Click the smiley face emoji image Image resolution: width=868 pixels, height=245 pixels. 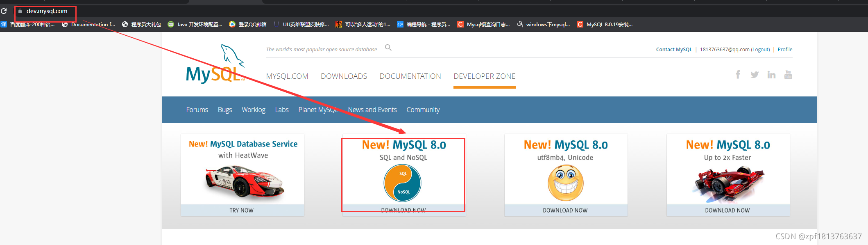tap(566, 183)
